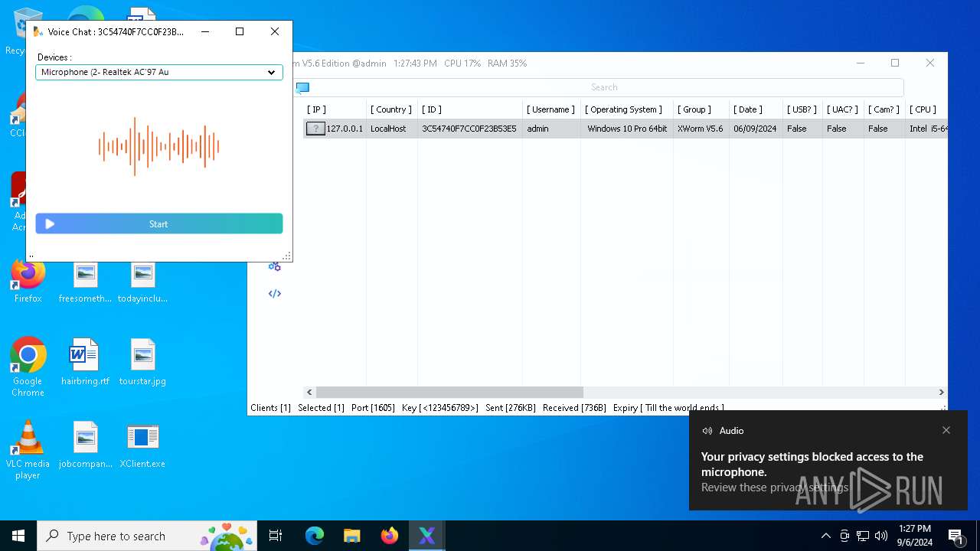Click the scroll left arrow in XWorm
Image resolution: width=980 pixels, height=551 pixels.
pyautogui.click(x=309, y=392)
